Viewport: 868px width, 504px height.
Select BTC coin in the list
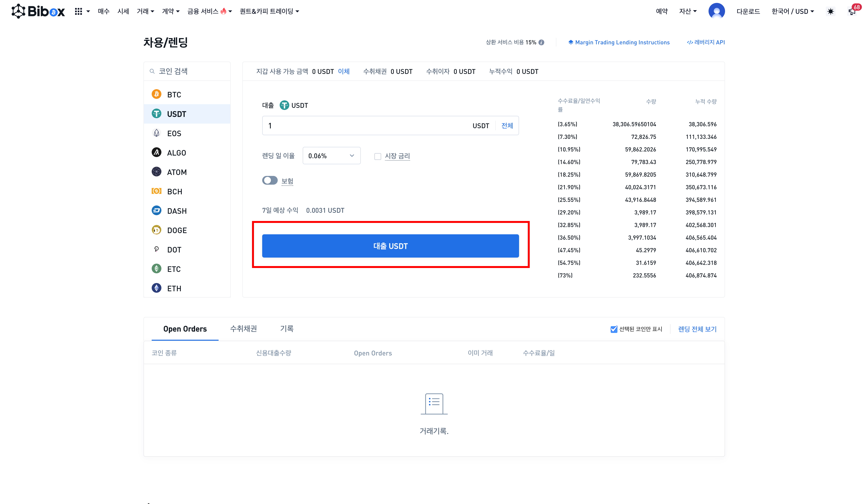click(174, 94)
